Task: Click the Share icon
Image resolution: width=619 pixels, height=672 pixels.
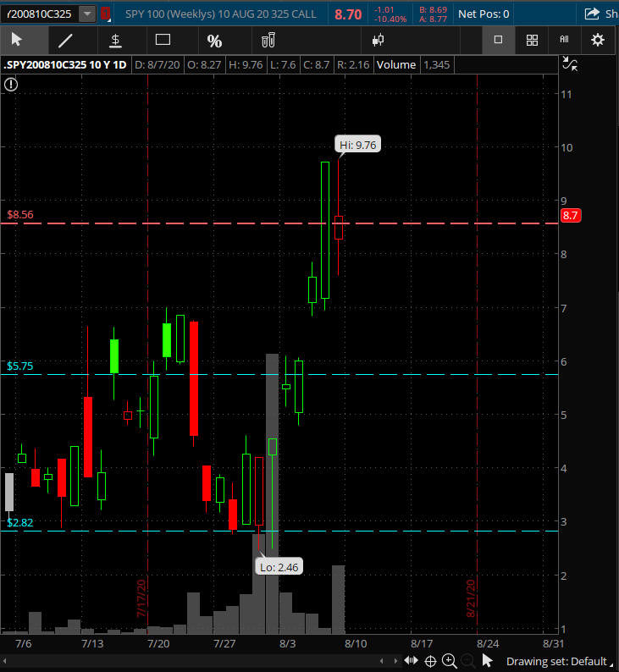Action: click(x=592, y=14)
